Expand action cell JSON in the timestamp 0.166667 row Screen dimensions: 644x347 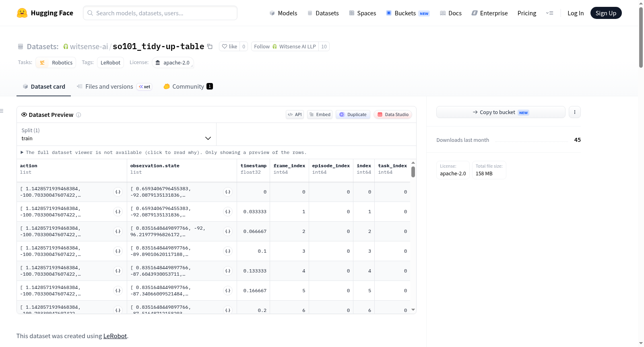[x=118, y=291]
